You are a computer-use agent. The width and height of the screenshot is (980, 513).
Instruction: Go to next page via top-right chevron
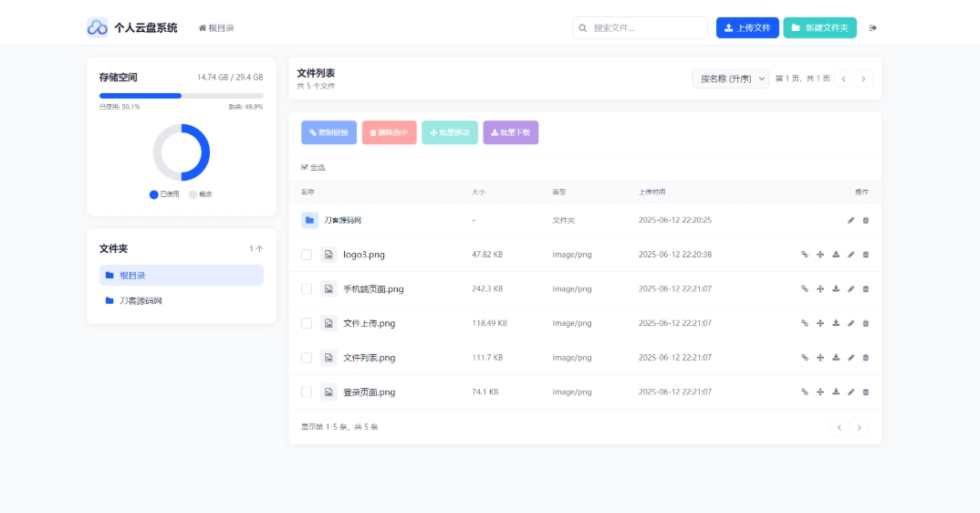(x=862, y=79)
